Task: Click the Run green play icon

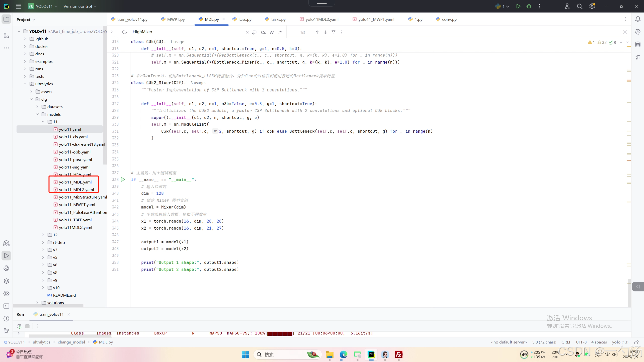Action: (518, 6)
